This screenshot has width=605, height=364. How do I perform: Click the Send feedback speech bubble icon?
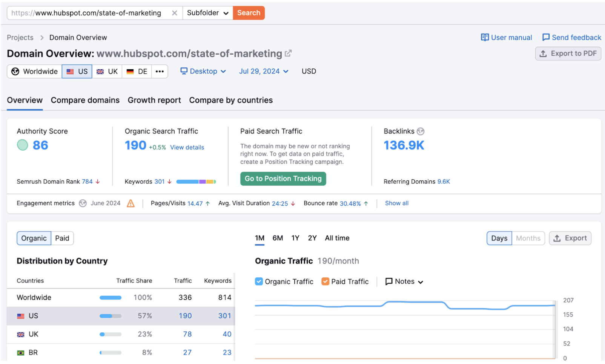[546, 37]
